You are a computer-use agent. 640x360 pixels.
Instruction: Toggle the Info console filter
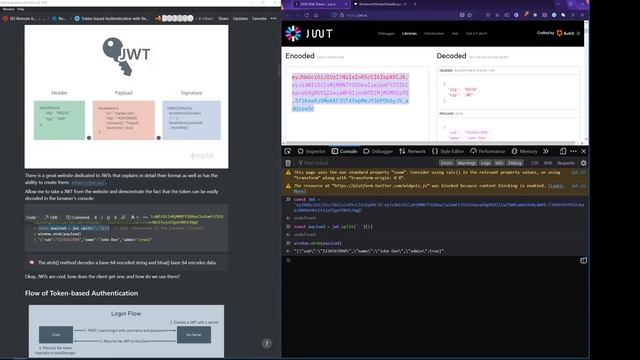[x=499, y=163]
